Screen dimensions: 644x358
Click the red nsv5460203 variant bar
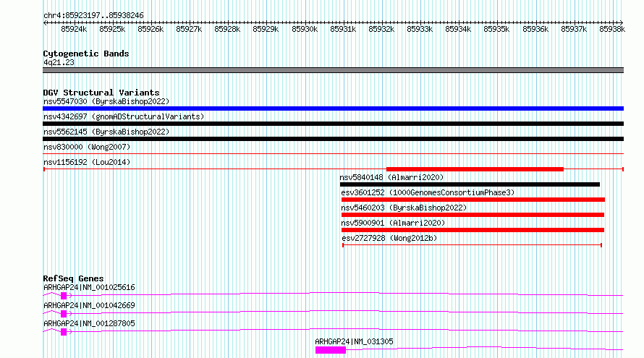pyautogui.click(x=473, y=215)
